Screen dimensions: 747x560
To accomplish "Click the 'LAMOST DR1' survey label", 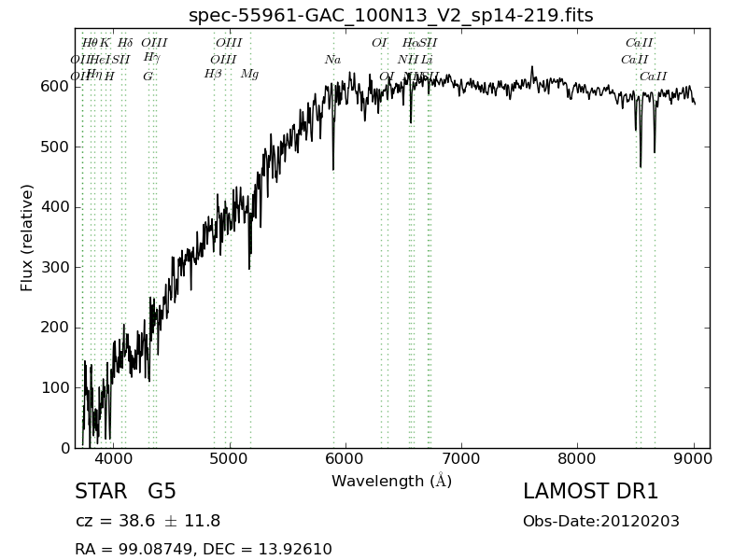I will [x=590, y=492].
